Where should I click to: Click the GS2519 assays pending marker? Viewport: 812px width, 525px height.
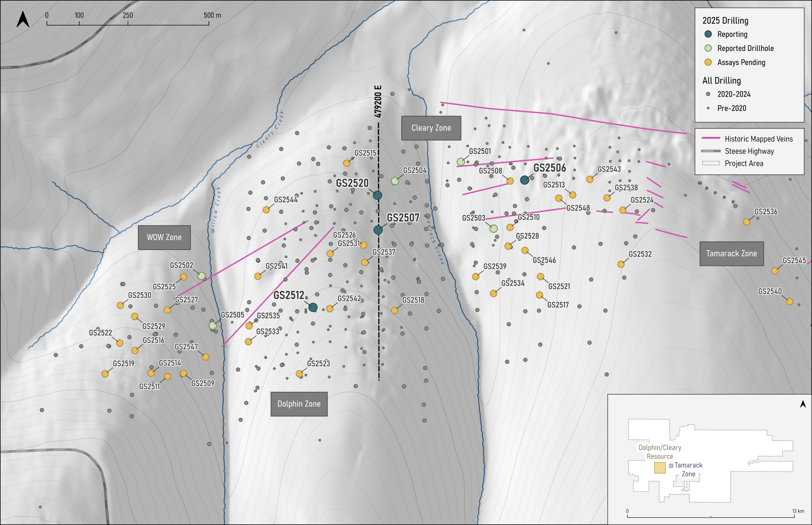click(x=105, y=374)
